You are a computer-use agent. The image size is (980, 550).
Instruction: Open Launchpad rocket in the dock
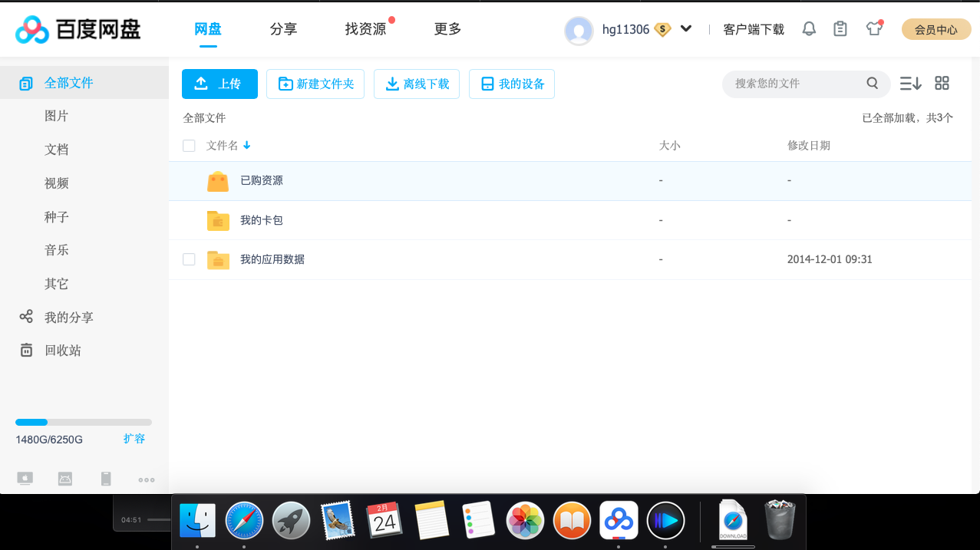[291, 522]
